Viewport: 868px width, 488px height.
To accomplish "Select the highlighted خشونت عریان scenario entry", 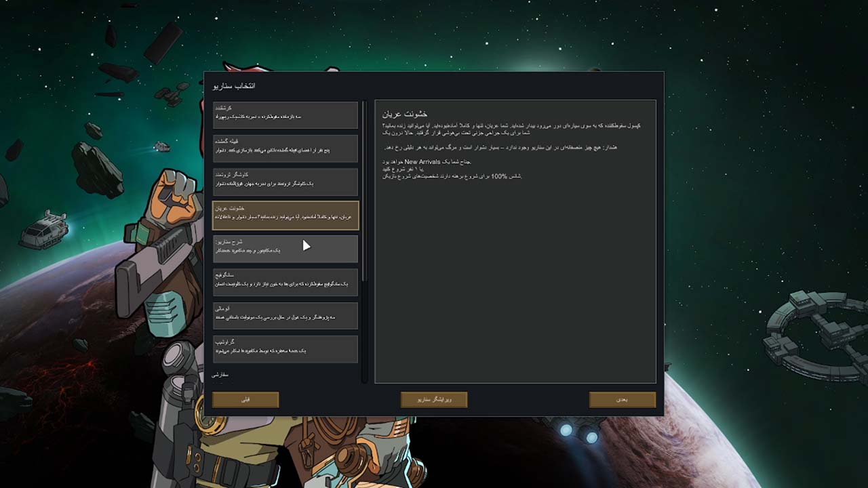I will coord(285,215).
